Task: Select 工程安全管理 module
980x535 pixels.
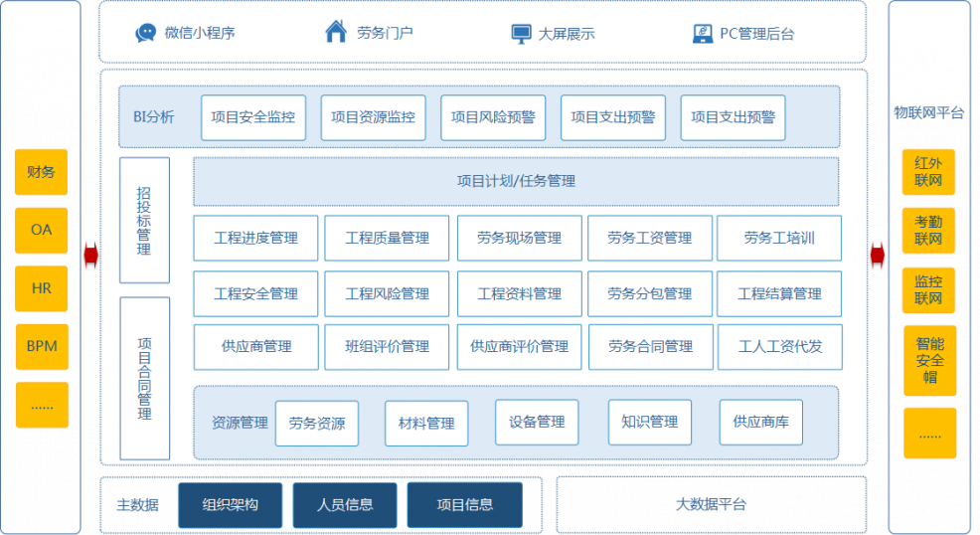Action: (255, 293)
